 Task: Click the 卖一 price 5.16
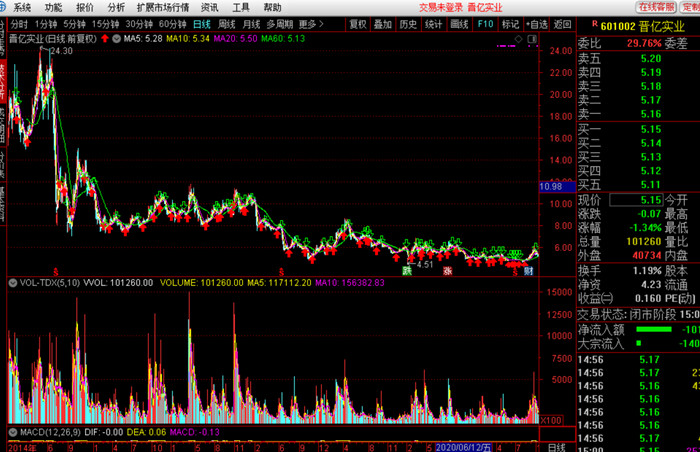pyautogui.click(x=651, y=114)
